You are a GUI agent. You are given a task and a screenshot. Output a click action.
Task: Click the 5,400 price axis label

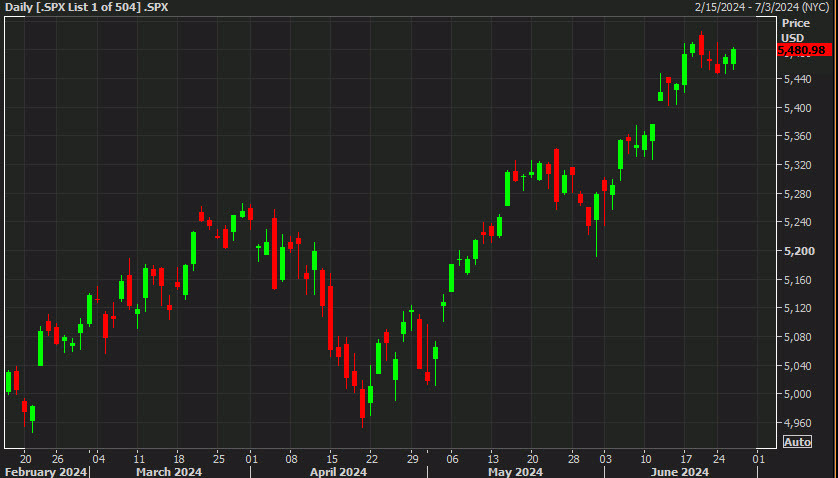[x=797, y=108]
